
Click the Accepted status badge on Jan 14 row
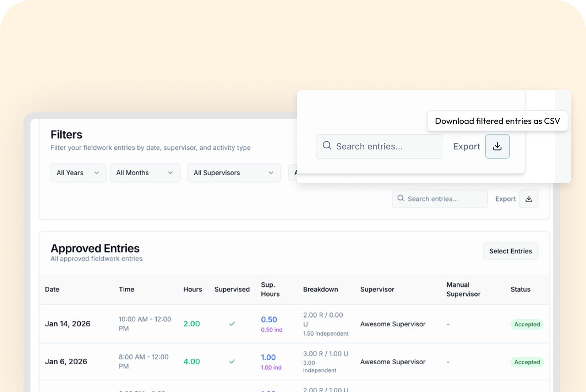[x=527, y=324]
